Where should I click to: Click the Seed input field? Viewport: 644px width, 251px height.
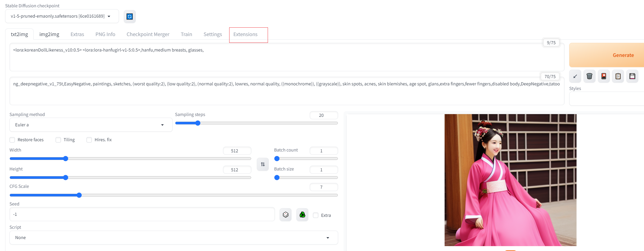(142, 214)
